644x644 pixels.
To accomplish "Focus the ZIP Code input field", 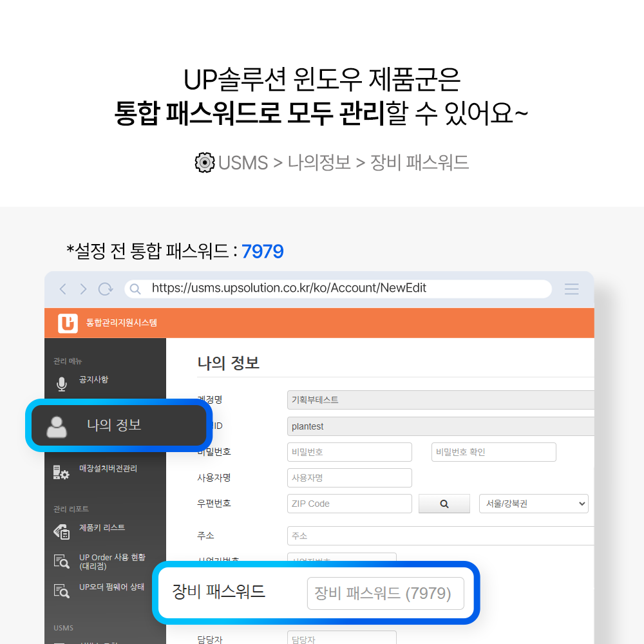I will pos(350,504).
